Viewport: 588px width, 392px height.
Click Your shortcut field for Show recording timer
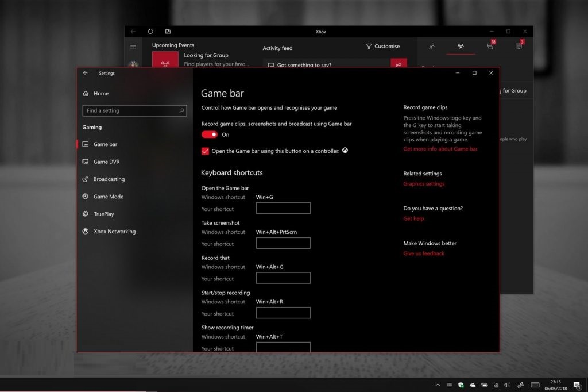coord(283,347)
